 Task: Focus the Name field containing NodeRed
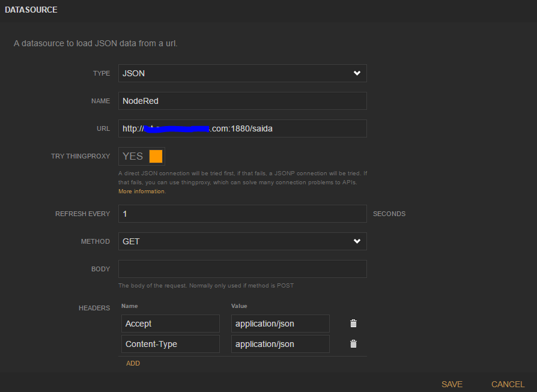[243, 101]
